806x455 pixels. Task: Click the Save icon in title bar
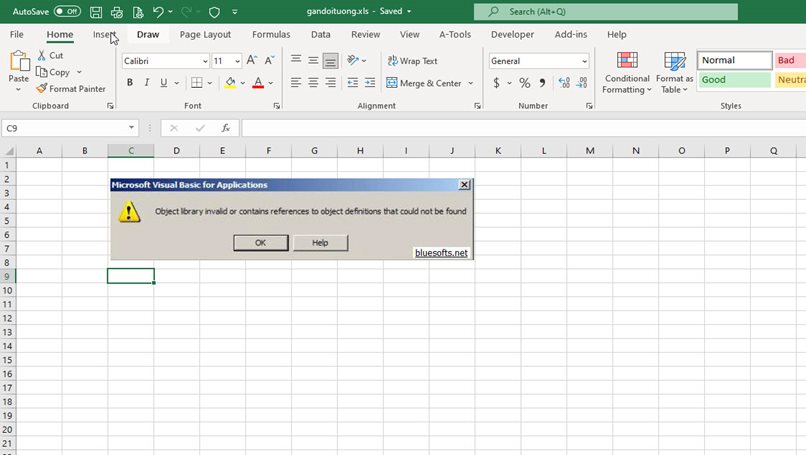pyautogui.click(x=96, y=12)
